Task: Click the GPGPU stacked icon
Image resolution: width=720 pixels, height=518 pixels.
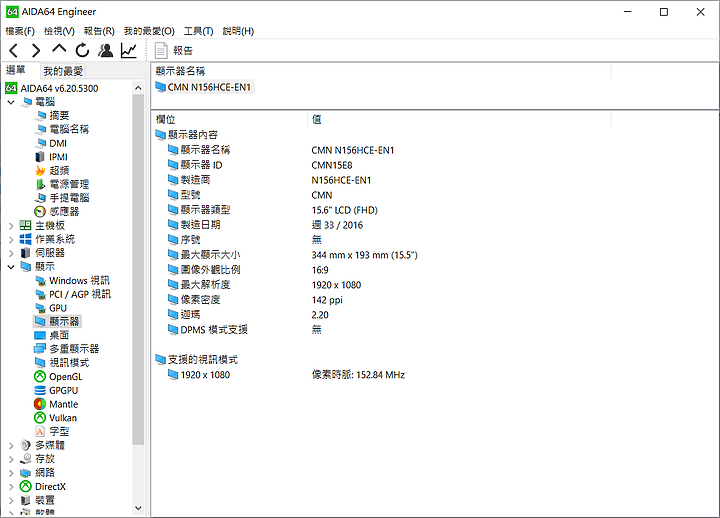Action: [x=40, y=390]
